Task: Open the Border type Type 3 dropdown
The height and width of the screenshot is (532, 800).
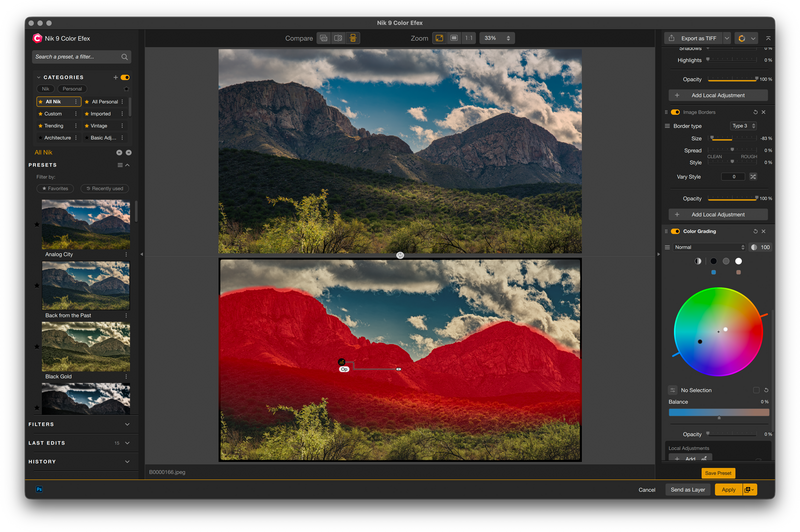Action: click(743, 126)
